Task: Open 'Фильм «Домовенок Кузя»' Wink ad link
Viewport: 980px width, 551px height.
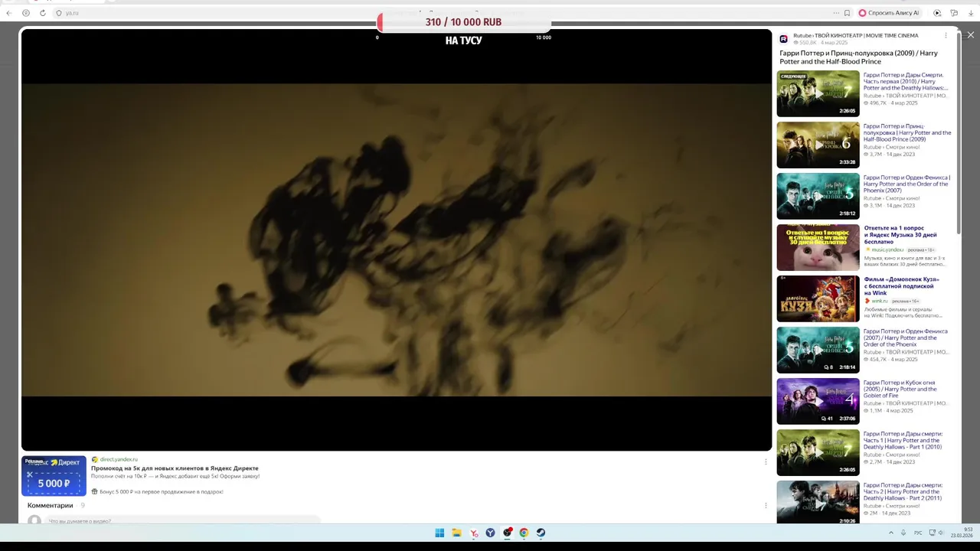Action: click(901, 286)
